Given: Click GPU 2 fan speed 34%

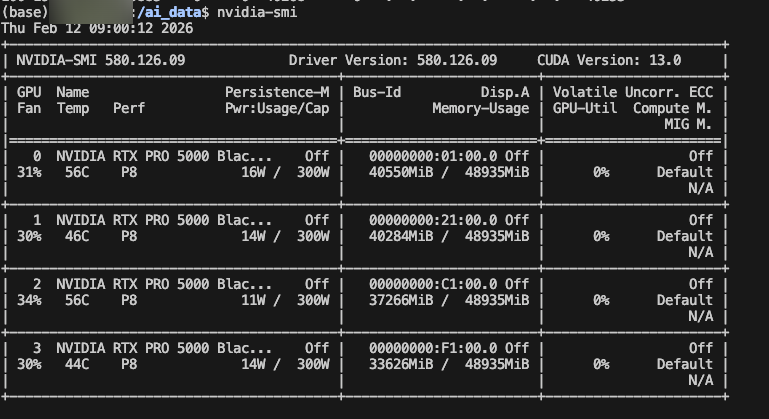Looking at the screenshot, I should point(29,300).
